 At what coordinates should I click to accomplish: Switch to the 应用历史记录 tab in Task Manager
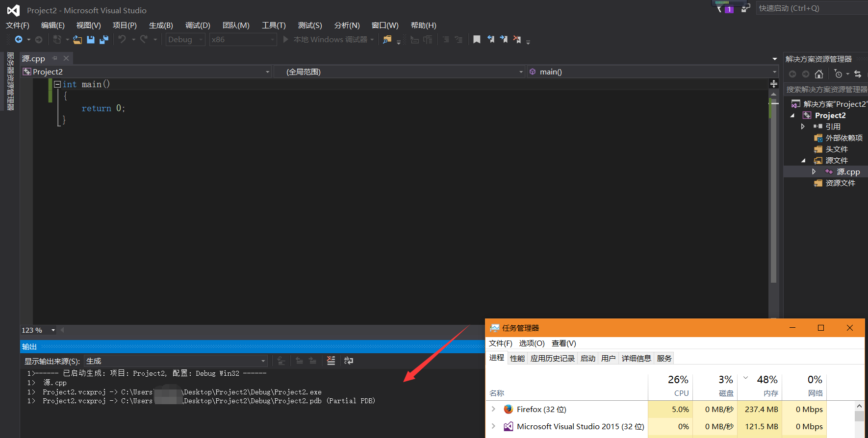pyautogui.click(x=552, y=358)
